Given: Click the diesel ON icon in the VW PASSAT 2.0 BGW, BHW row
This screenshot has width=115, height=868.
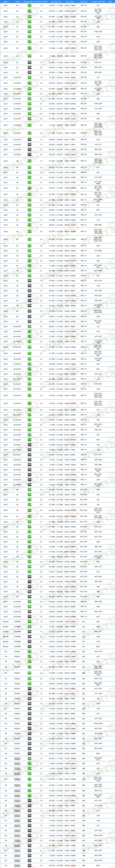Looking at the screenshot, I should [x=30, y=724].
